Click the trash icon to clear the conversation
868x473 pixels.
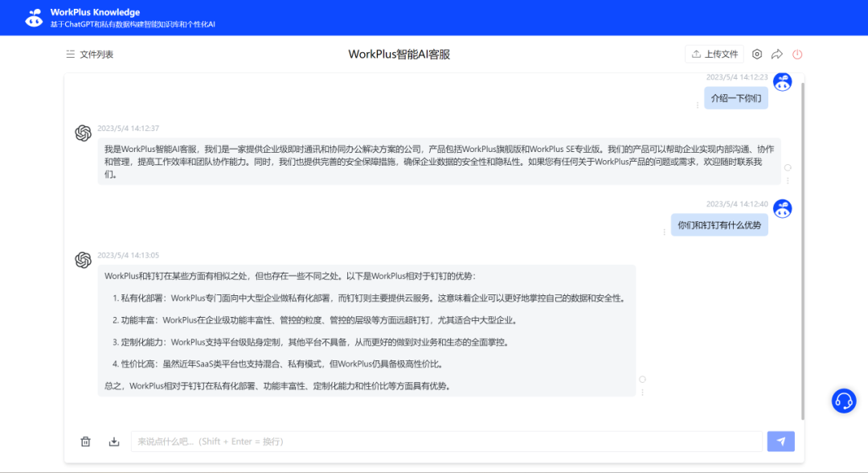coord(86,441)
